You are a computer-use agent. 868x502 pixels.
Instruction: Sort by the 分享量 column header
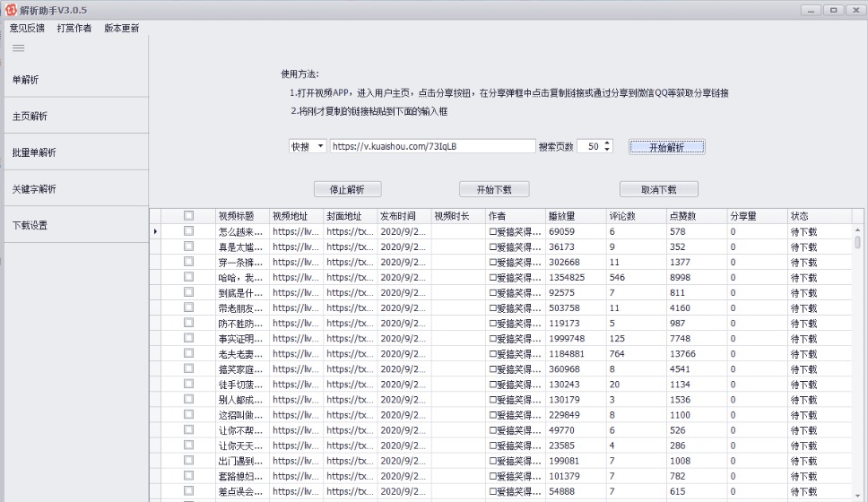(x=758, y=216)
